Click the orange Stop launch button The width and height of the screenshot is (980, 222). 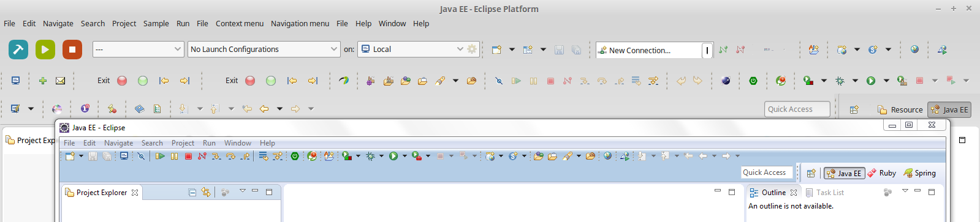[72, 50]
